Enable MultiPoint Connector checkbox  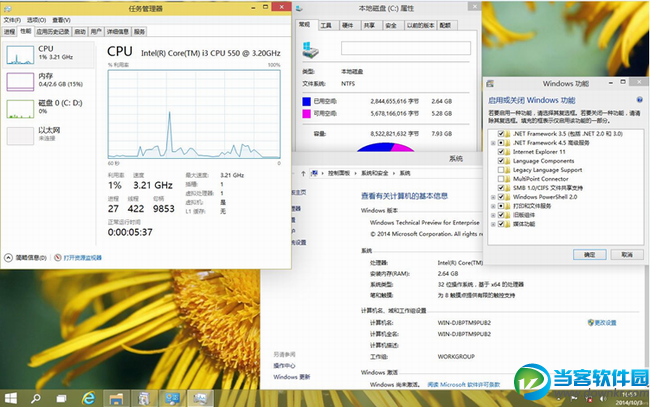[501, 179]
